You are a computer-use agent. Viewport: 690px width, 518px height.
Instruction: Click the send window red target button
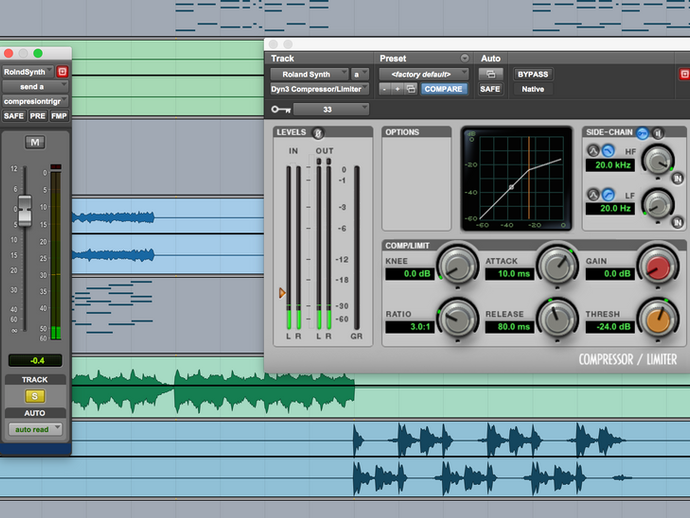62,71
